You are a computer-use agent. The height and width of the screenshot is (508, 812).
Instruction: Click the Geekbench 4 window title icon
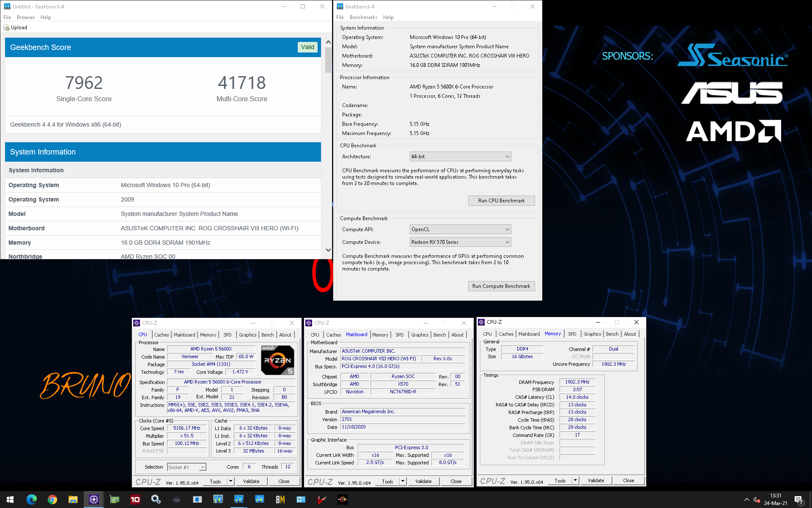click(x=340, y=6)
